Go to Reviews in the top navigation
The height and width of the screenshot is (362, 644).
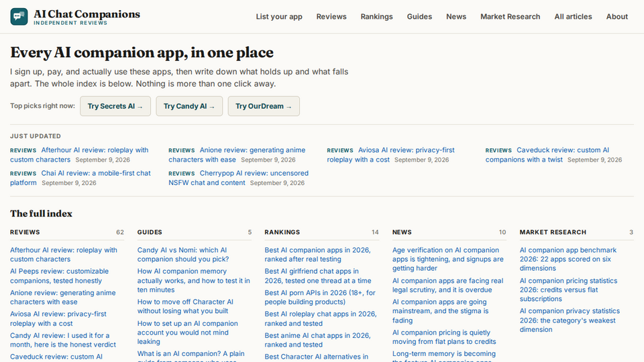[x=331, y=17]
